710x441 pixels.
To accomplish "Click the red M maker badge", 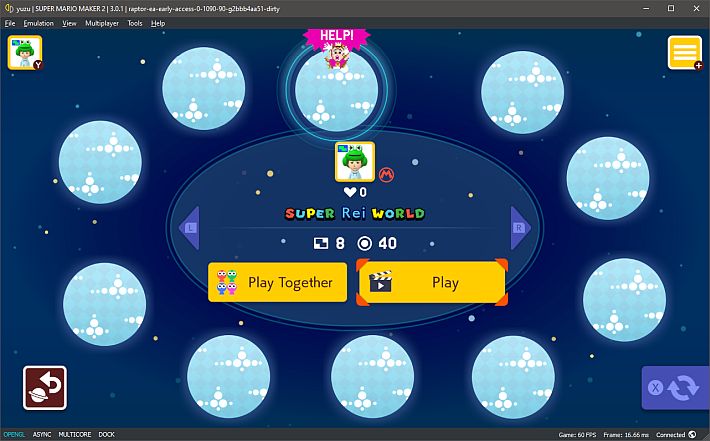I will coord(386,174).
